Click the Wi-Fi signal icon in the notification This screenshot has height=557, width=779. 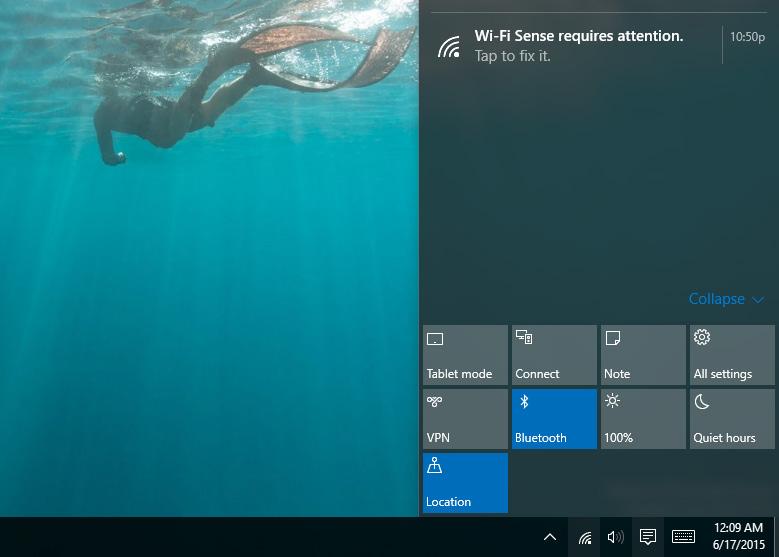pyautogui.click(x=449, y=47)
